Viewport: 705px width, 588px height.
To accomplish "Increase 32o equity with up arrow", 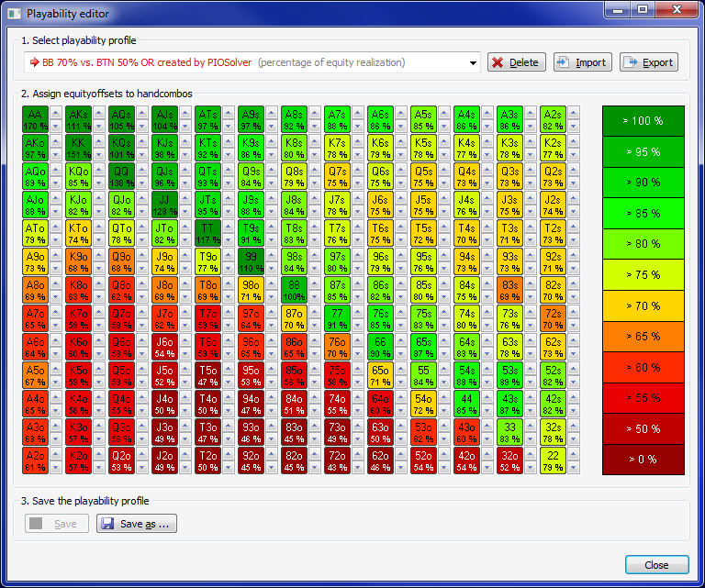I will click(x=531, y=454).
